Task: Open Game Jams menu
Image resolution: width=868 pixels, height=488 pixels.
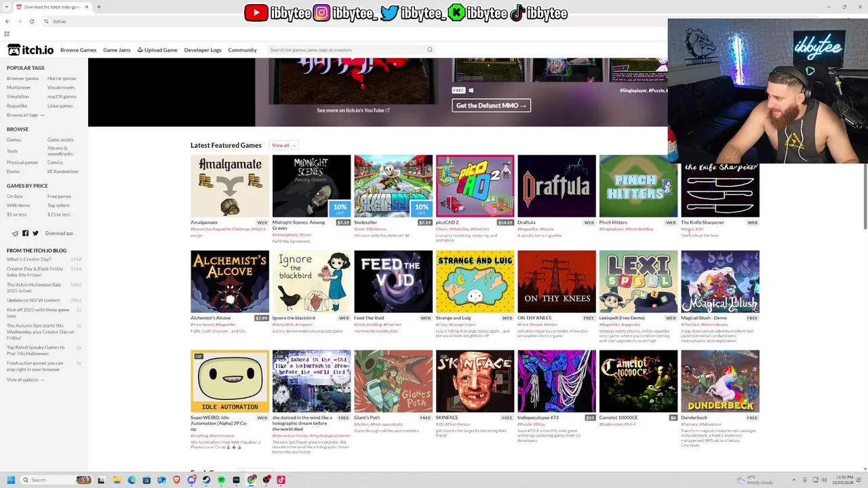Action: (x=117, y=49)
